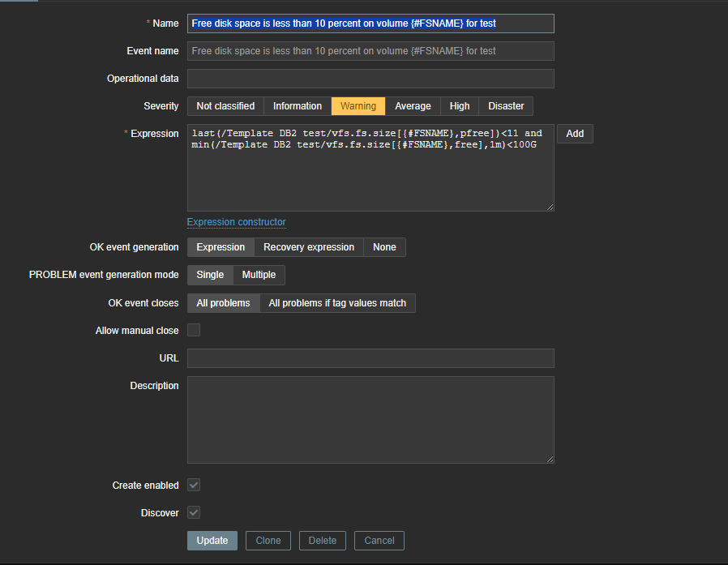Set severity to Information

(298, 106)
